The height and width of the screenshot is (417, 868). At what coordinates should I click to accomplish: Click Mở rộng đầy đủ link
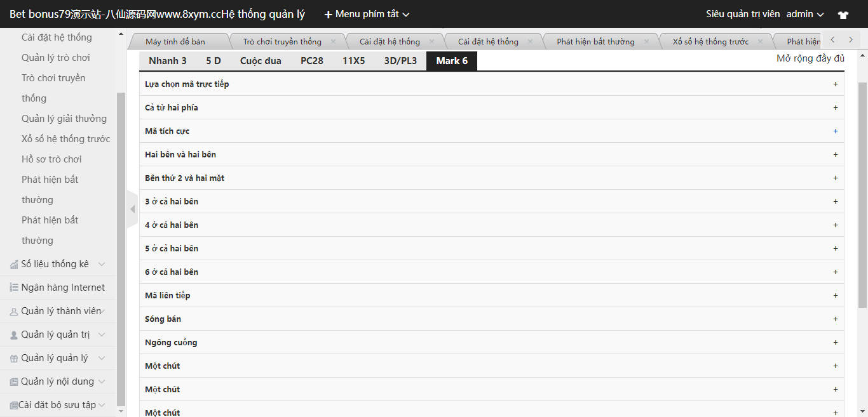(810, 58)
